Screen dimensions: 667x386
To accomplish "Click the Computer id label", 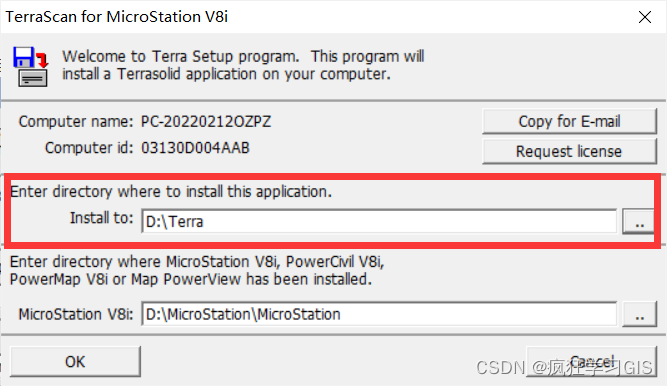I will tap(89, 148).
